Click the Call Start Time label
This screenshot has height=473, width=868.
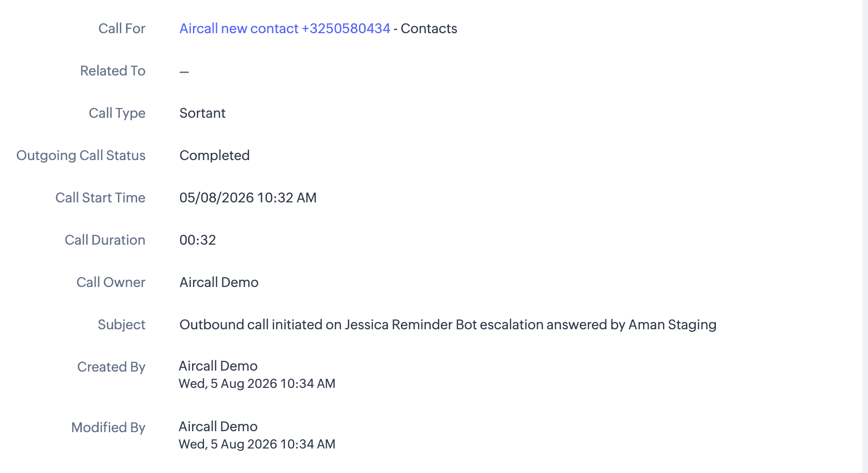(100, 198)
